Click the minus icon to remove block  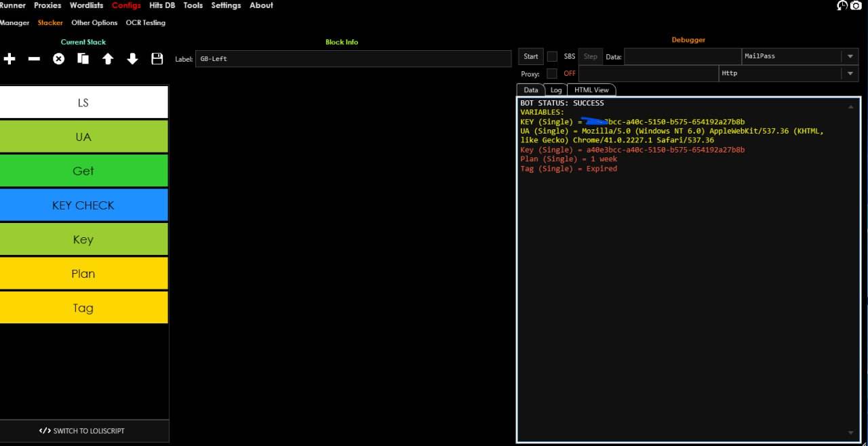pos(34,59)
